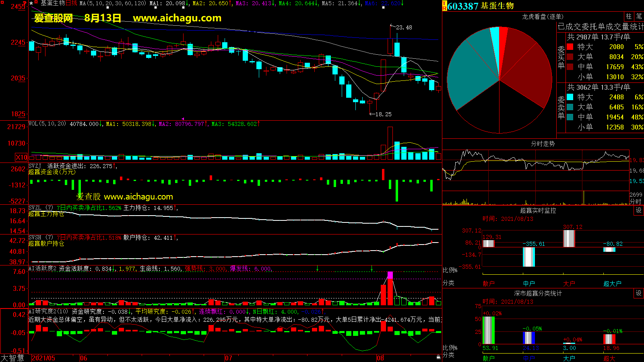Open 设 settings for 超赢实时监控 panel
644x362 pixels.
click(x=638, y=210)
